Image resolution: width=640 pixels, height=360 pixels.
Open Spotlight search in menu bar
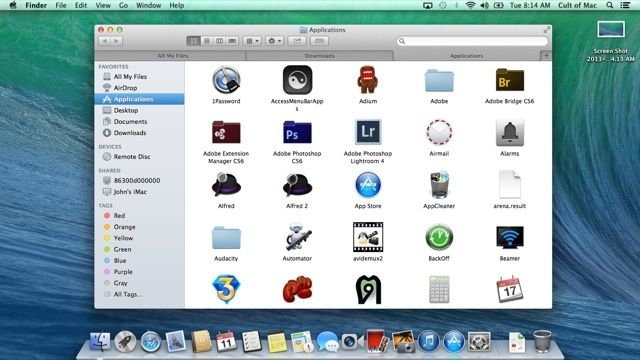click(x=609, y=5)
